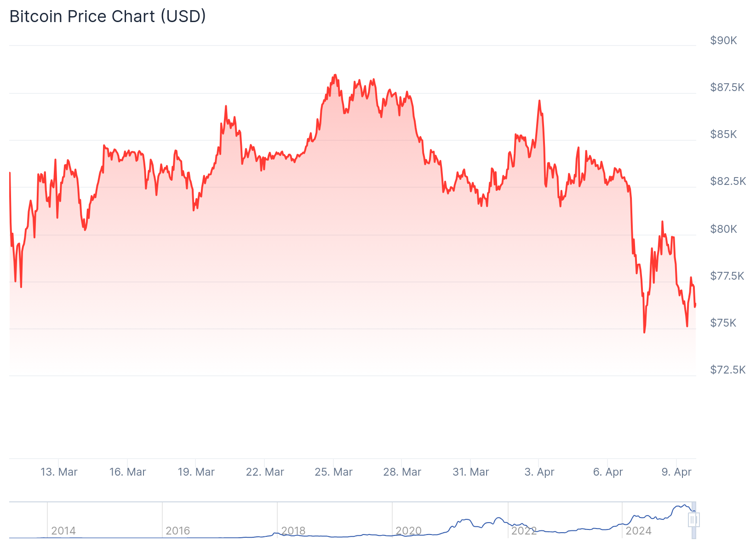This screenshot has width=756, height=552.
Task: Click the 2018 year in the navigator
Action: (293, 531)
